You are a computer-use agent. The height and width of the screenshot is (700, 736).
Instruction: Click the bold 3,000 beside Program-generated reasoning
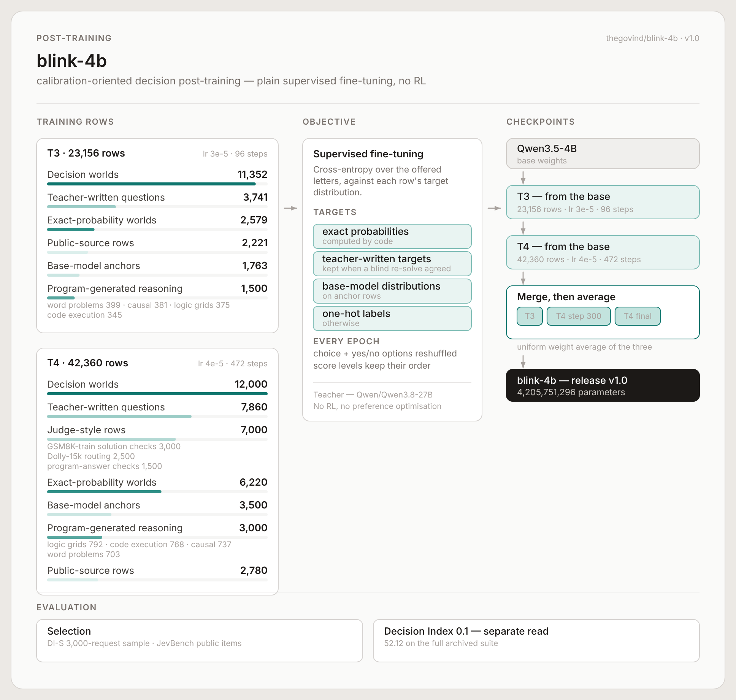[x=254, y=528]
